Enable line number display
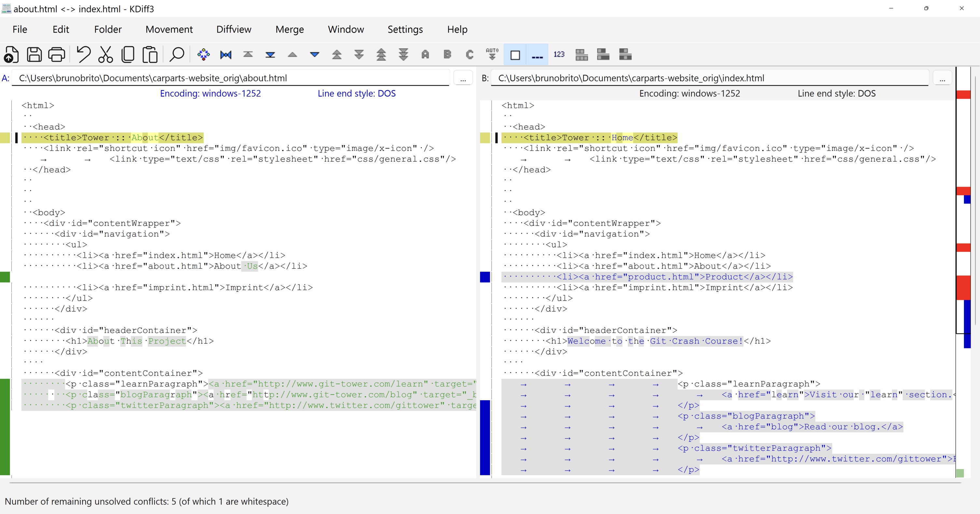Viewport: 980px width, 514px height. (559, 54)
